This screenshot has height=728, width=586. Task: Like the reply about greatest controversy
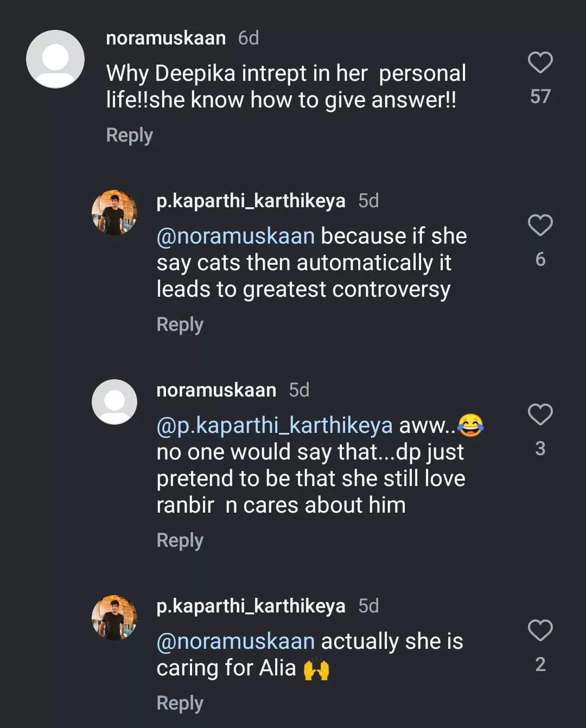point(540,225)
